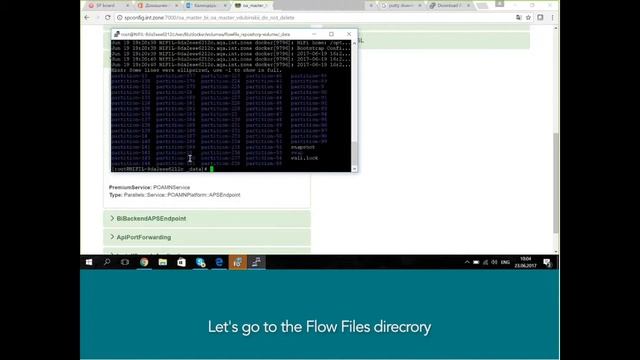Switch to the SP board tab
Image resolution: width=640 pixels, height=360 pixels.
105,6
